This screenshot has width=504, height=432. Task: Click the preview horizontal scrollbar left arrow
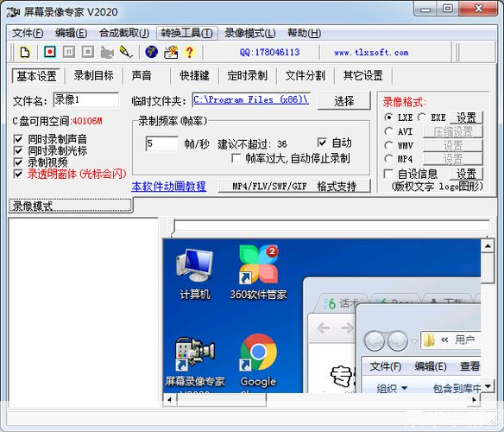pyautogui.click(x=169, y=400)
